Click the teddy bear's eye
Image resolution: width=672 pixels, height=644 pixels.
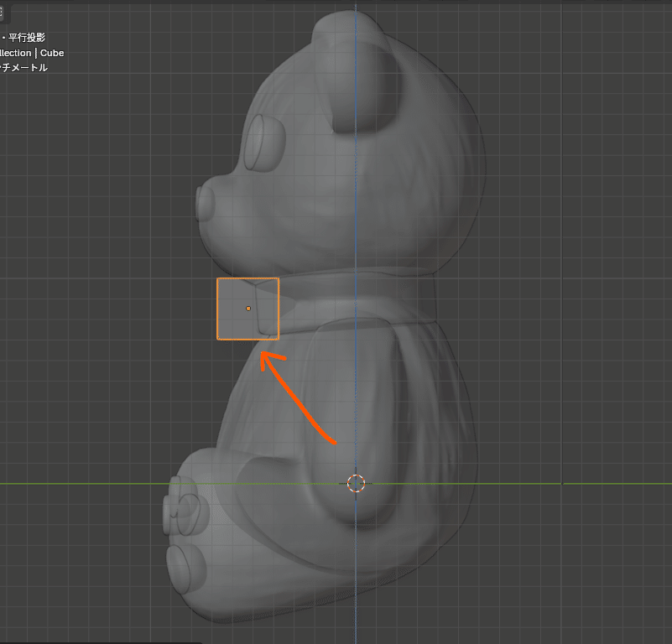pyautogui.click(x=264, y=143)
